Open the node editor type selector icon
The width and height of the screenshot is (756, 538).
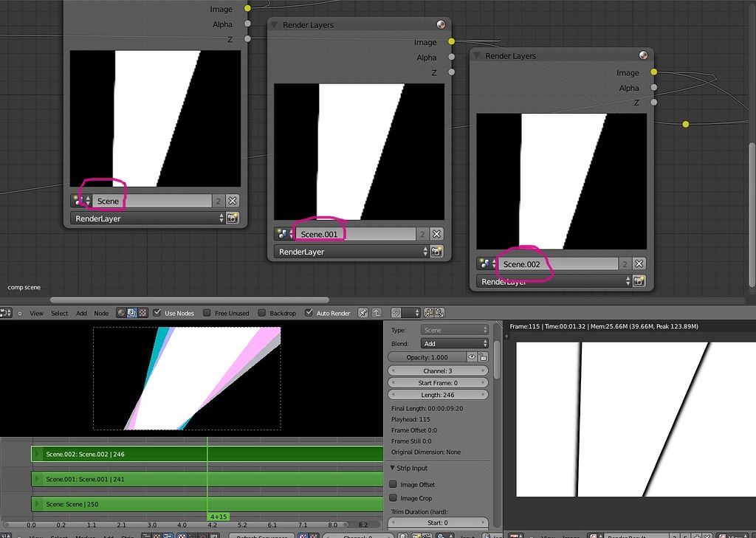(x=6, y=313)
